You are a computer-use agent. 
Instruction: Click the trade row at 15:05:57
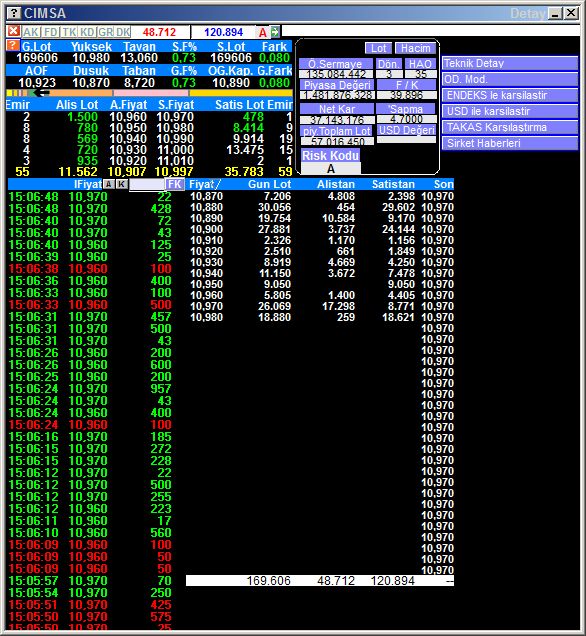tap(90, 580)
